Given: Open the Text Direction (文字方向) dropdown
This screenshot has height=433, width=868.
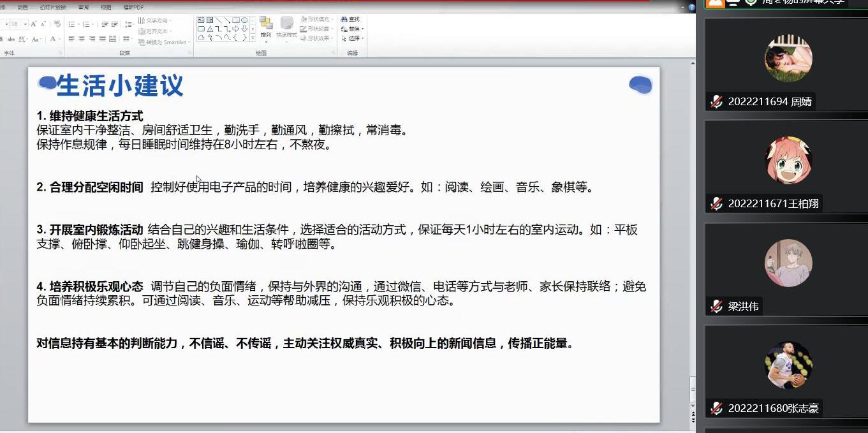Looking at the screenshot, I should pyautogui.click(x=156, y=20).
